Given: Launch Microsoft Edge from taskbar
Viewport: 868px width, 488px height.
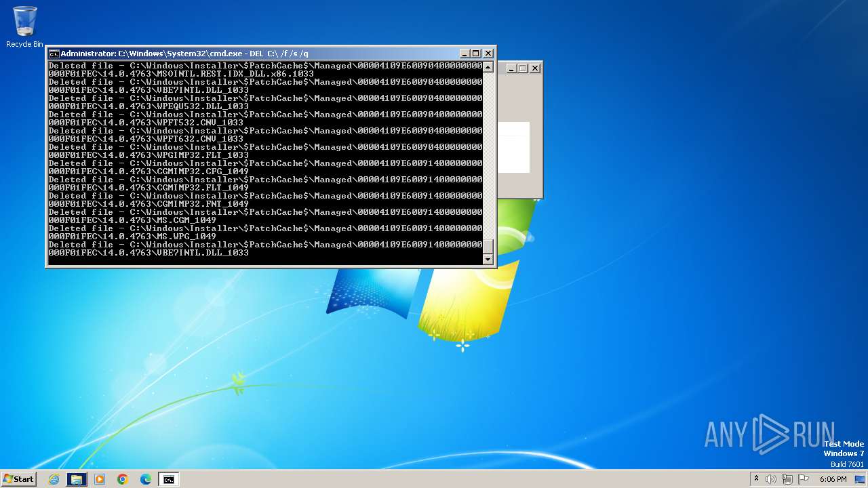Looking at the screenshot, I should pos(146,479).
